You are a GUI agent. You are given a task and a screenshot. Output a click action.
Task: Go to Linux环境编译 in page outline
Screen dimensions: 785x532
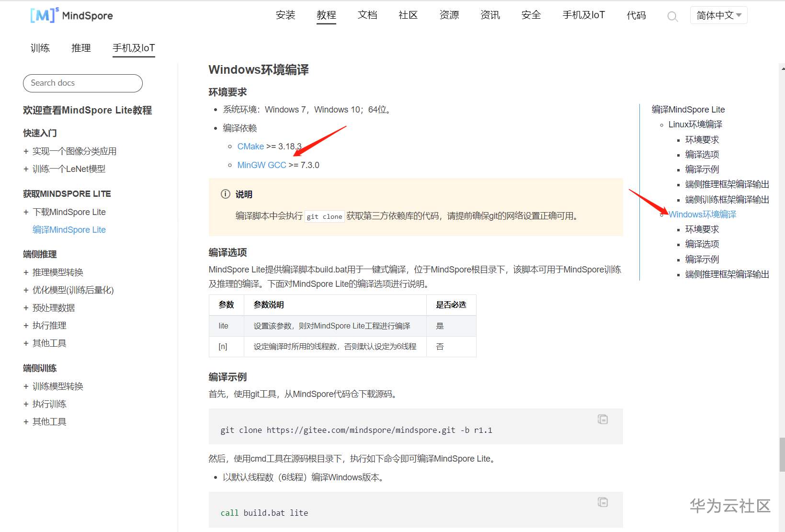tap(695, 125)
